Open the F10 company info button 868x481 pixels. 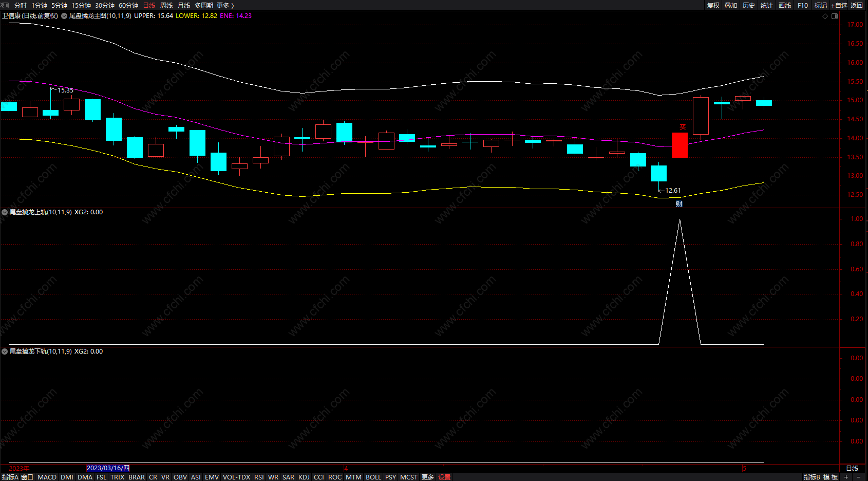point(803,6)
